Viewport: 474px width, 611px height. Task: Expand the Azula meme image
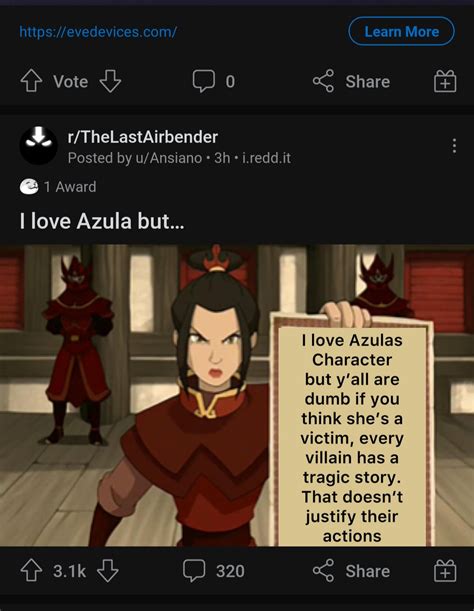coord(237,396)
